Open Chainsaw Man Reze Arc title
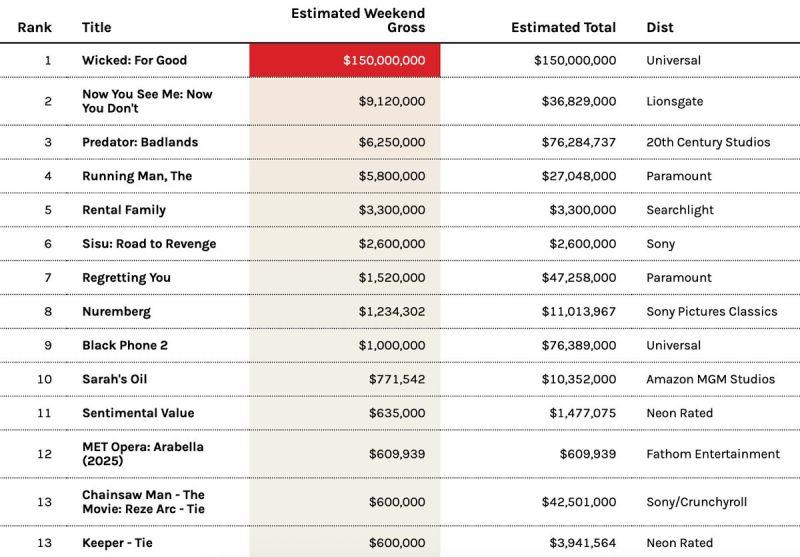 143,502
